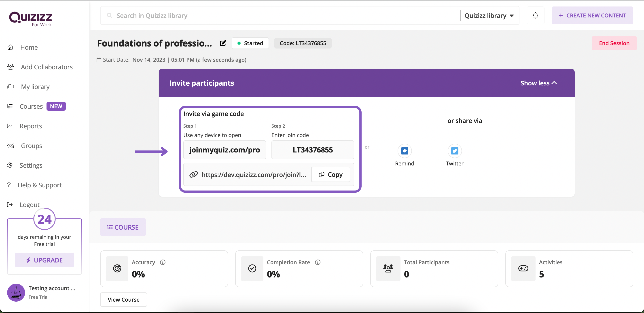Click the edit title pencil icon

223,43
